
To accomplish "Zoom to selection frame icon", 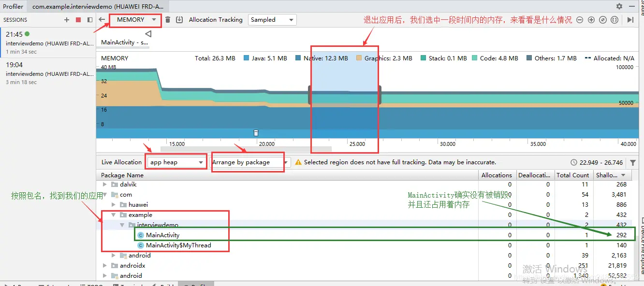I will pos(615,20).
